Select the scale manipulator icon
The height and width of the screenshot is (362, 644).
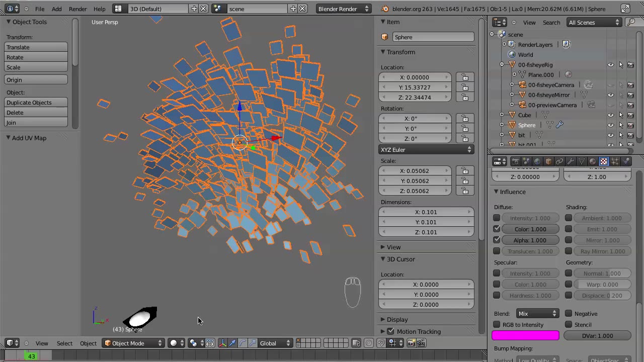point(253,343)
